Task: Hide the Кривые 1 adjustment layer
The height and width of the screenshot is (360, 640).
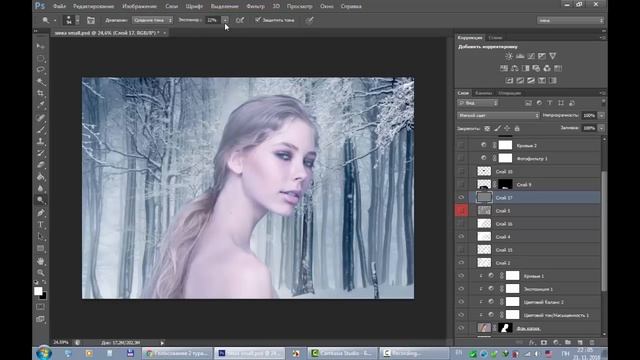Action: pos(461,276)
